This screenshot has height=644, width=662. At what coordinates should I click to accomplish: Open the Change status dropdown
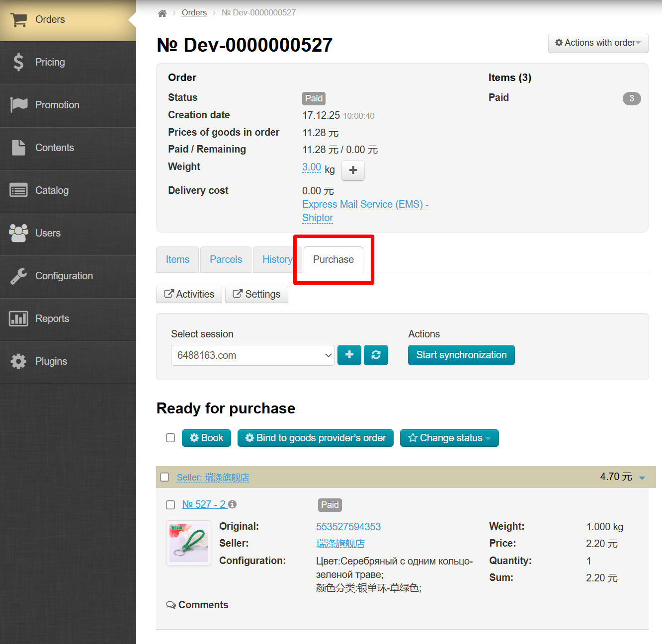[x=449, y=438]
